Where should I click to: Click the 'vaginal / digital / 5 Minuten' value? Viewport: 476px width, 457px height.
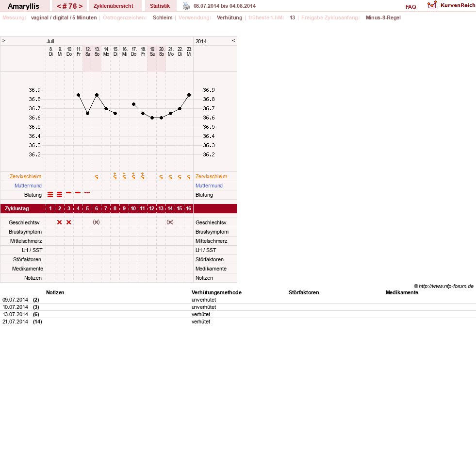click(x=64, y=17)
